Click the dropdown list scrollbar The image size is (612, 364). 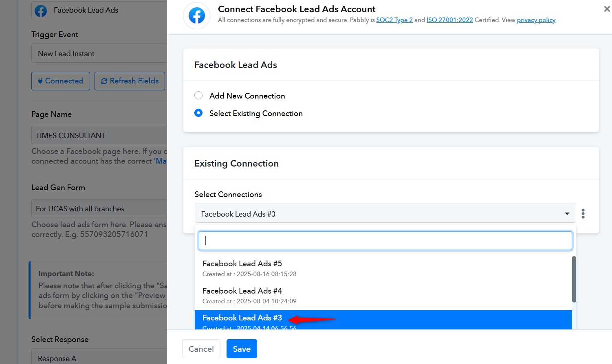pyautogui.click(x=574, y=279)
